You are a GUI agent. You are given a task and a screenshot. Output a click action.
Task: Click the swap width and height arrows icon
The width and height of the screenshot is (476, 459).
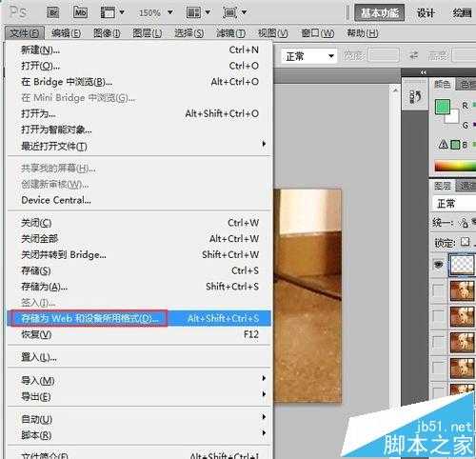(413, 56)
